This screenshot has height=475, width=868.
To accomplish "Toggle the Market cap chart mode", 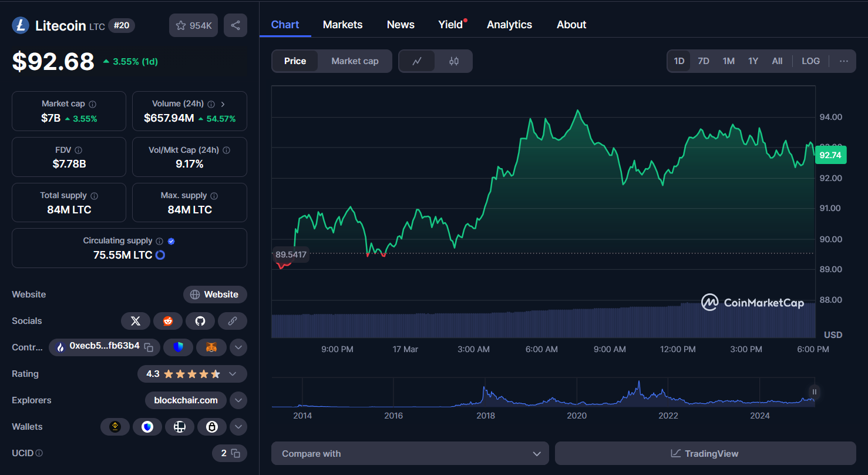I will point(355,61).
